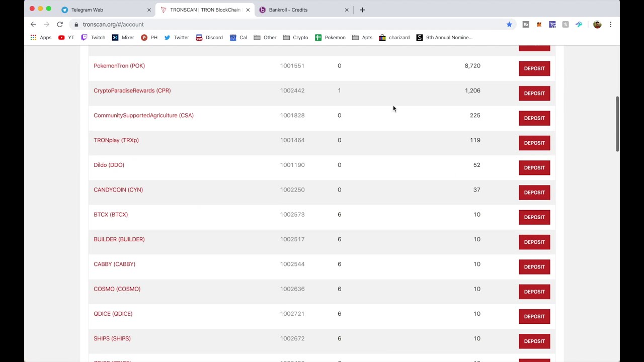This screenshot has width=644, height=362.
Task: Open the MetaMask fox extension
Action: [x=539, y=24]
